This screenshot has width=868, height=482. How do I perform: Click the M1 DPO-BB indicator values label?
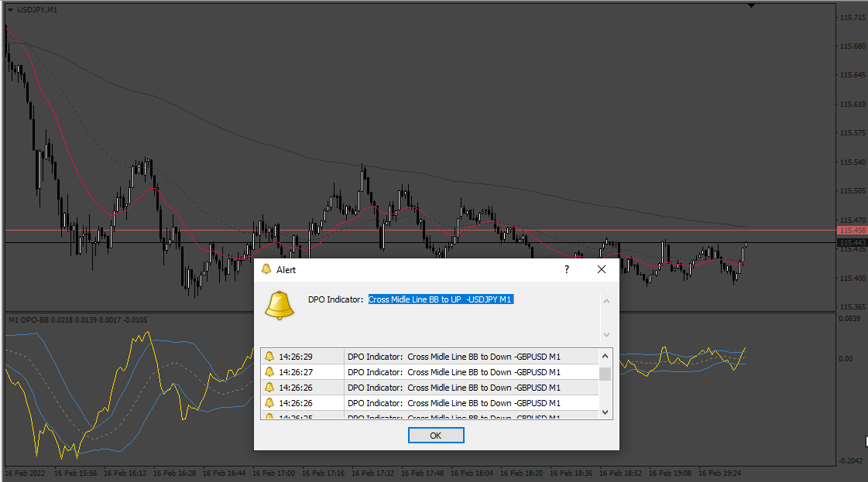(x=77, y=320)
